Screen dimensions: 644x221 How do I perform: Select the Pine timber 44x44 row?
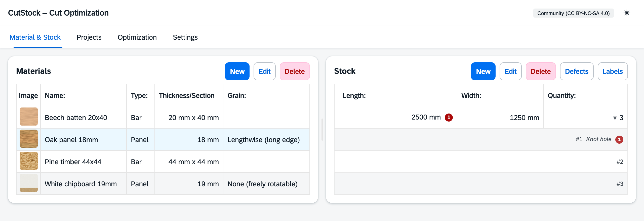point(163,162)
